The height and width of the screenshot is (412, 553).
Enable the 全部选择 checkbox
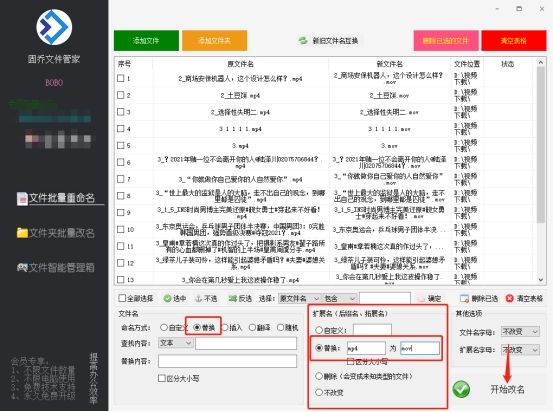click(x=122, y=298)
